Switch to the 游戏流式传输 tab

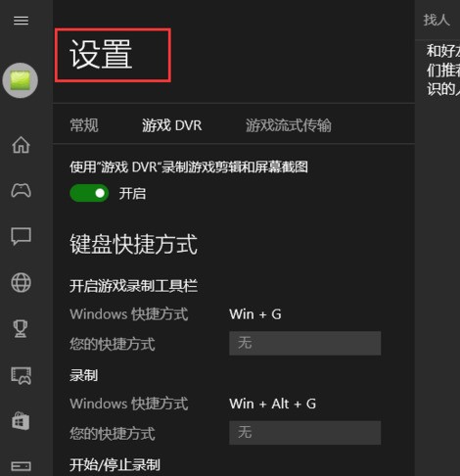click(289, 125)
